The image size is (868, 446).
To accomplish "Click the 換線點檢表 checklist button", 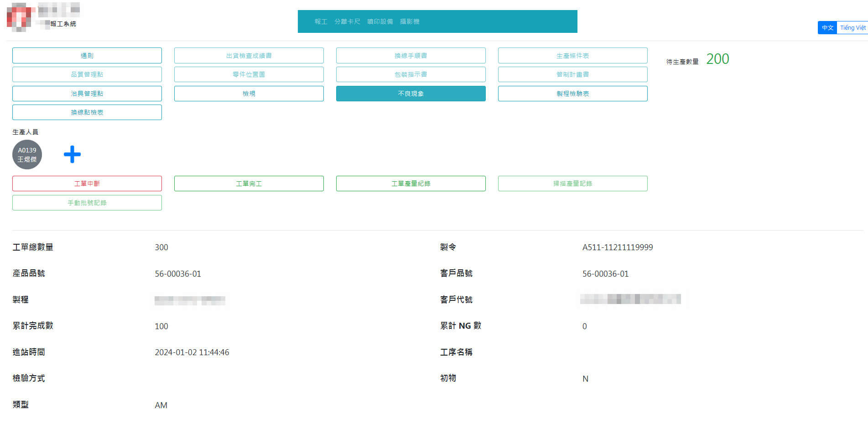I will click(87, 112).
